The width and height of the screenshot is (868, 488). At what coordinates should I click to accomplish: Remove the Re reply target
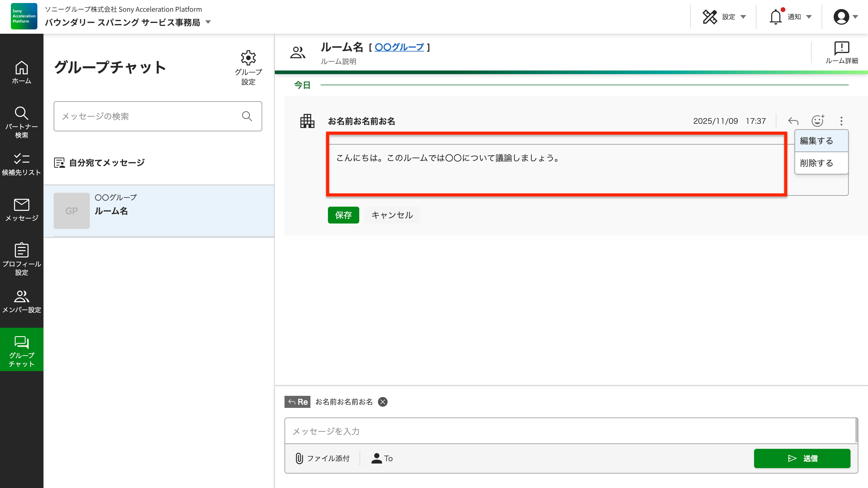coord(383,402)
